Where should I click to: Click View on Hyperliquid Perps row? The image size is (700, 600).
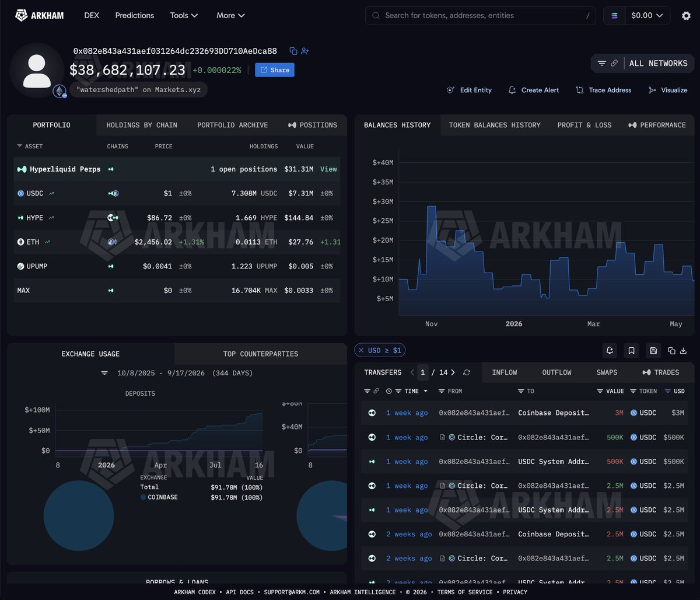tap(328, 169)
